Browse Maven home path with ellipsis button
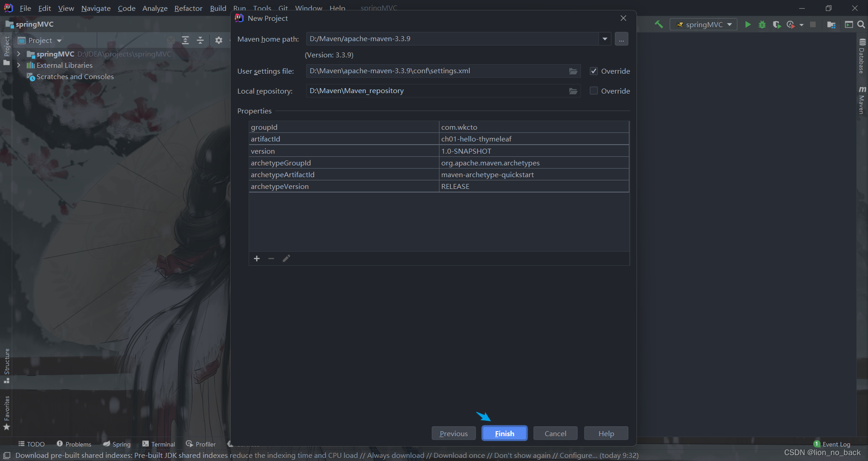Image resolution: width=868 pixels, height=461 pixels. [x=622, y=39]
